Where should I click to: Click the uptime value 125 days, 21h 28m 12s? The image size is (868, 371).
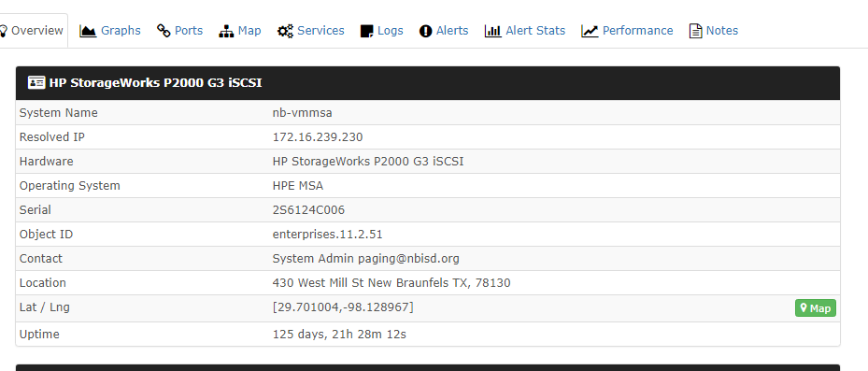coord(339,335)
